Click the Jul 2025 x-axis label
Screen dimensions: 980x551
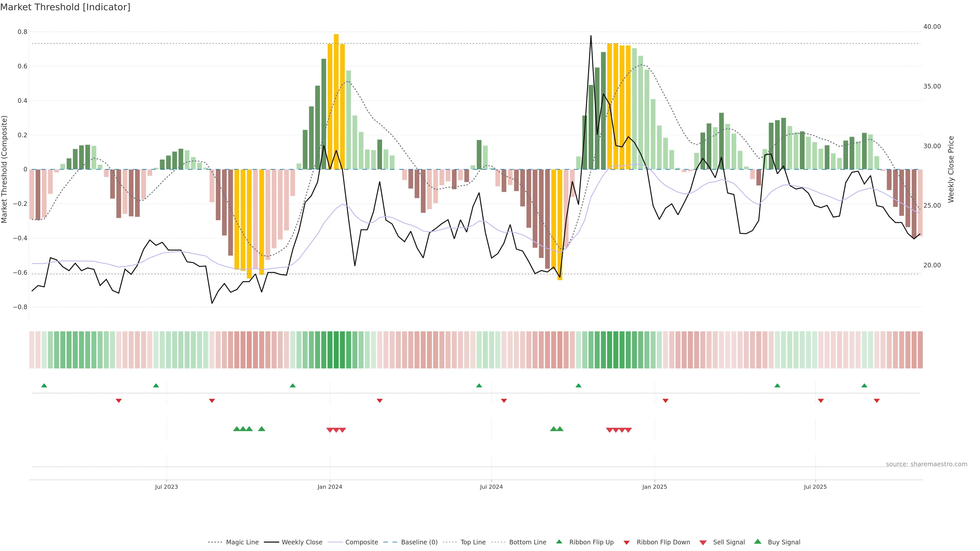(x=815, y=487)
